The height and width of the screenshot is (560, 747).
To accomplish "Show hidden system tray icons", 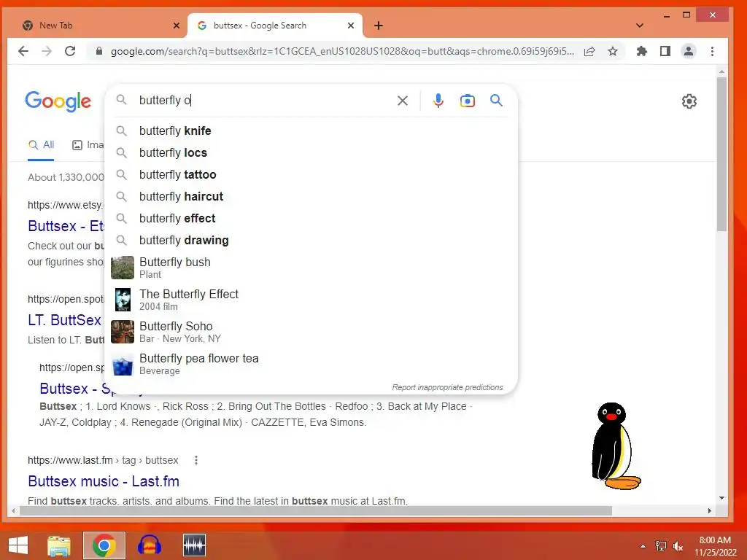I will pos(643,546).
